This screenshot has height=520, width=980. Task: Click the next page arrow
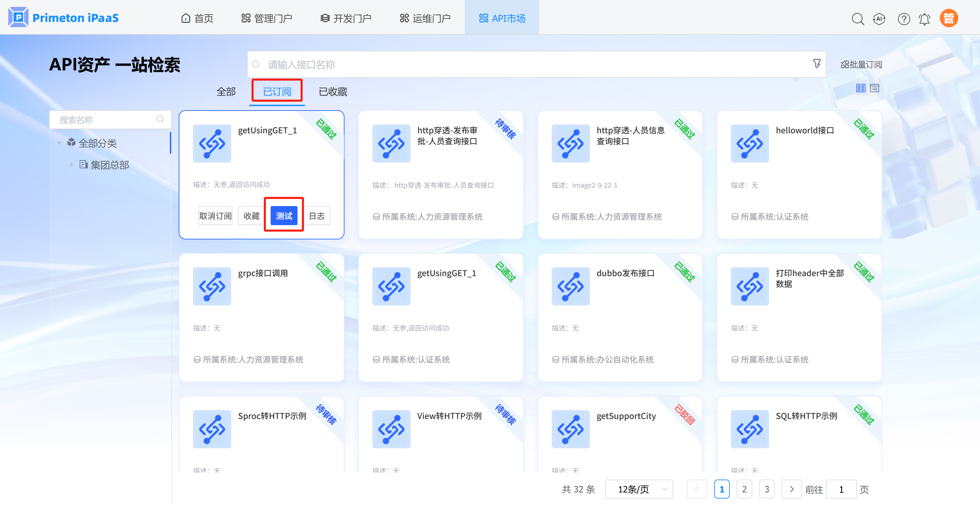791,489
